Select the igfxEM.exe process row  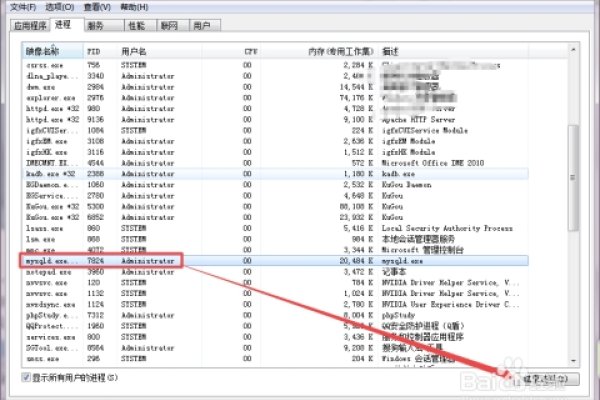tap(276, 141)
